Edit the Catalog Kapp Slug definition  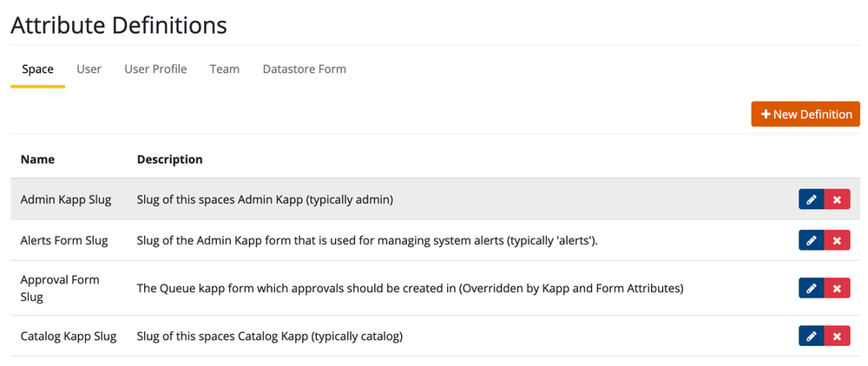[811, 336]
